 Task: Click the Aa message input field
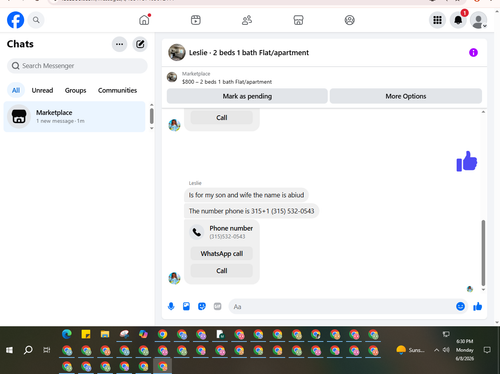(343, 306)
